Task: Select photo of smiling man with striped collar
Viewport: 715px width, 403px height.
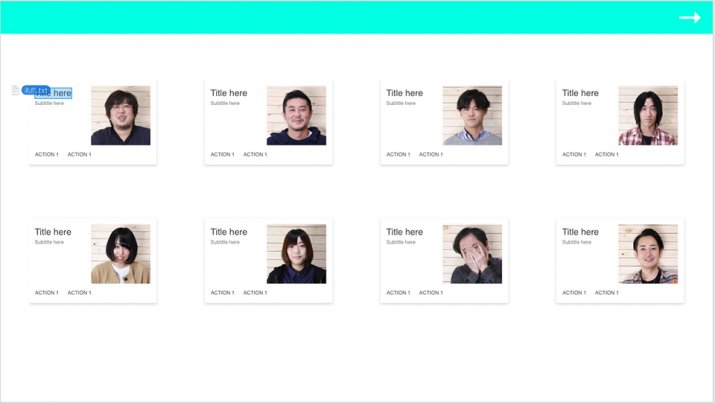Action: pos(648,254)
